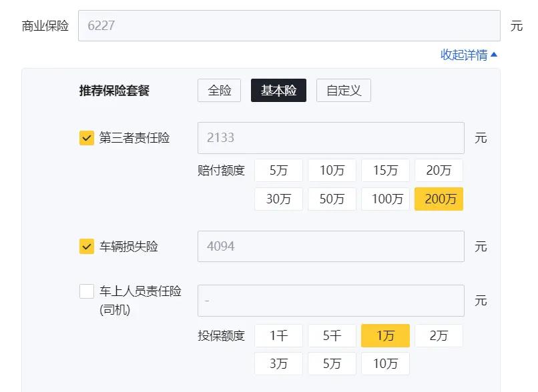Confirm the highlighted 200万 limit

439,199
